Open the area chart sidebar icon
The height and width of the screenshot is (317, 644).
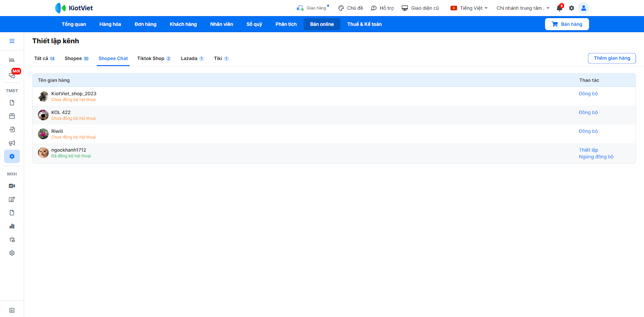click(12, 60)
